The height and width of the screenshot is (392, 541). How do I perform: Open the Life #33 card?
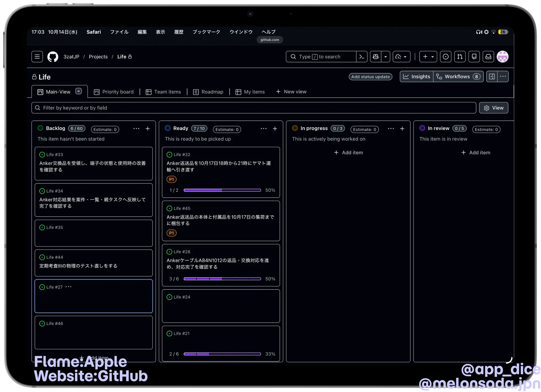tap(94, 164)
